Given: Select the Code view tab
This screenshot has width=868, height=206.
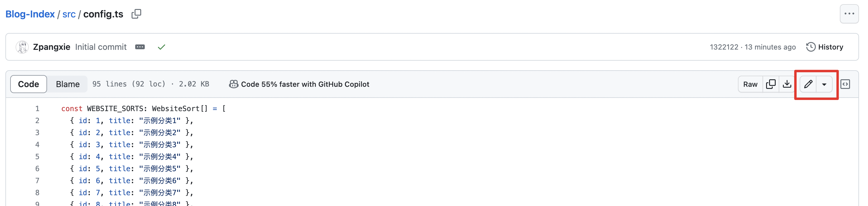Looking at the screenshot, I should [29, 84].
